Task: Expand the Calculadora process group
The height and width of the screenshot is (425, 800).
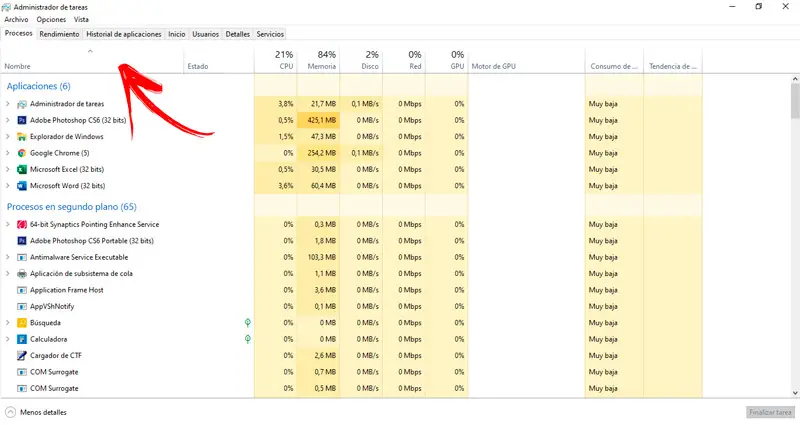Action: tap(8, 339)
